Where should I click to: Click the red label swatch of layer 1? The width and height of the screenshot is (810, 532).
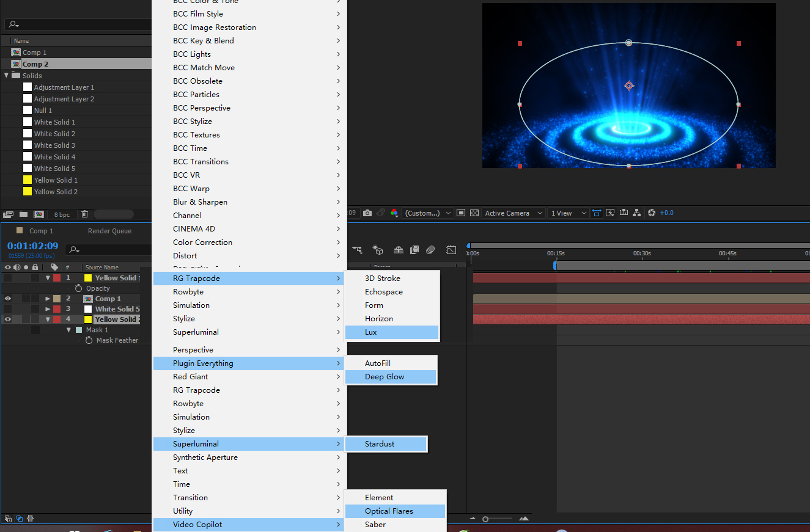[x=57, y=278]
